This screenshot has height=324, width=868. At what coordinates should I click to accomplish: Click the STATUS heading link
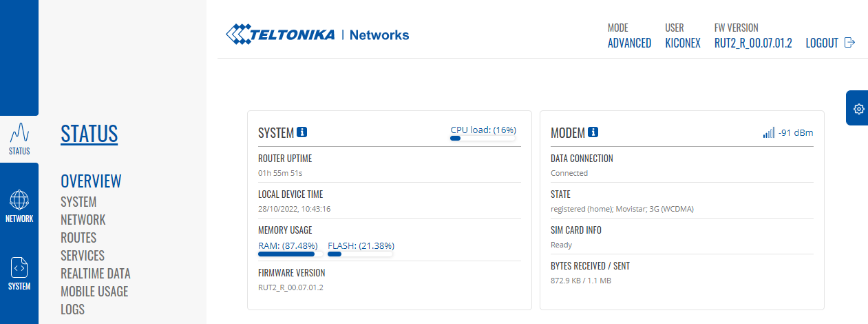point(89,134)
